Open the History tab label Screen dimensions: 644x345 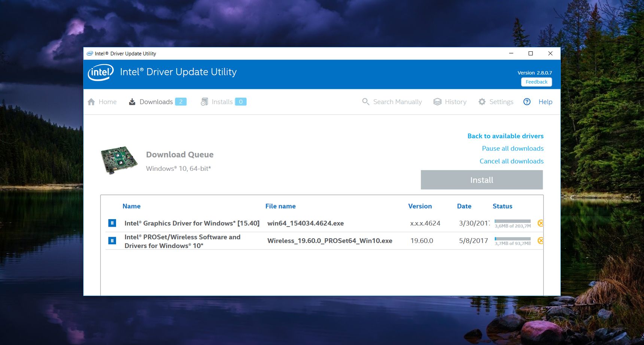click(x=456, y=102)
